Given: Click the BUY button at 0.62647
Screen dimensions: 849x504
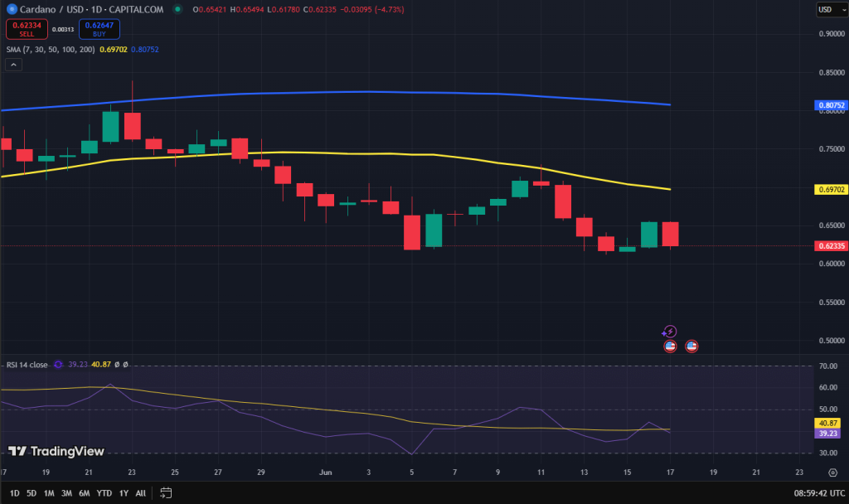Looking at the screenshot, I should coord(99,28).
